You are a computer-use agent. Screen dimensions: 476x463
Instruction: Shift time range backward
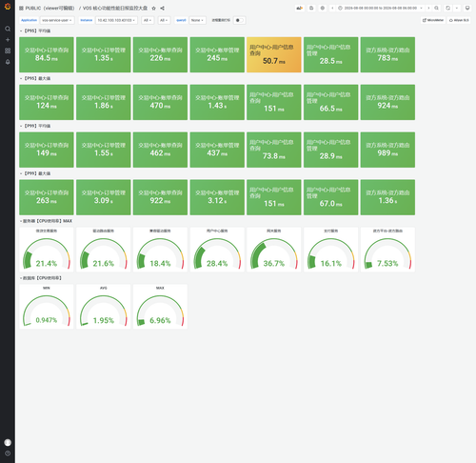point(332,8)
